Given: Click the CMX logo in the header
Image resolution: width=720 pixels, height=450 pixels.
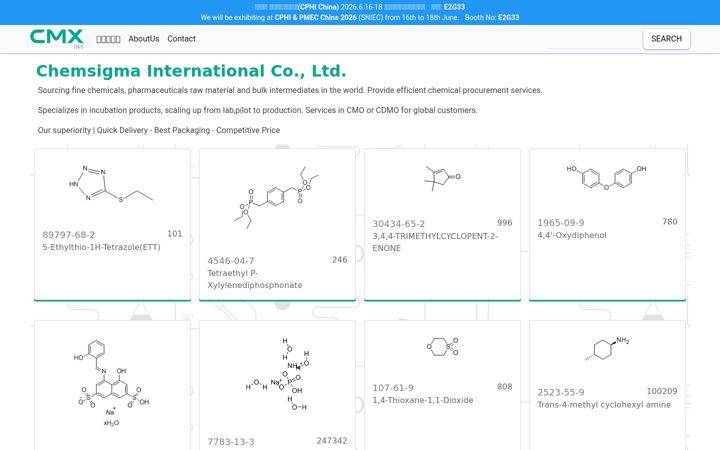Looking at the screenshot, I should point(56,39).
